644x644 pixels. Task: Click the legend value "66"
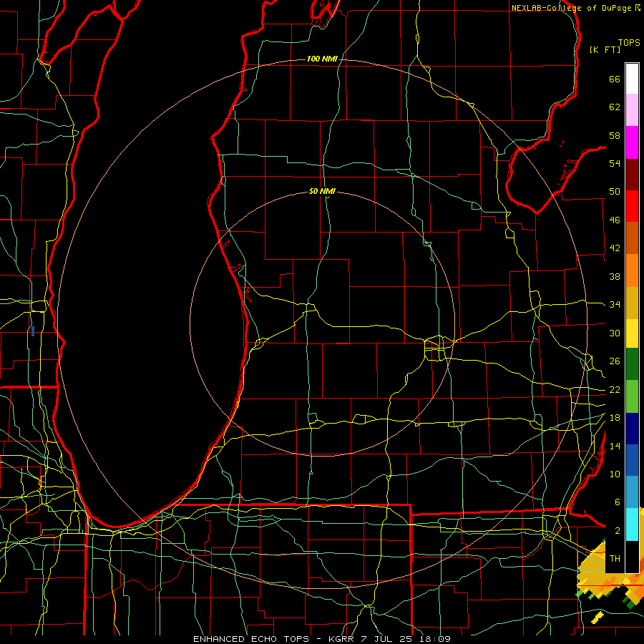click(615, 79)
